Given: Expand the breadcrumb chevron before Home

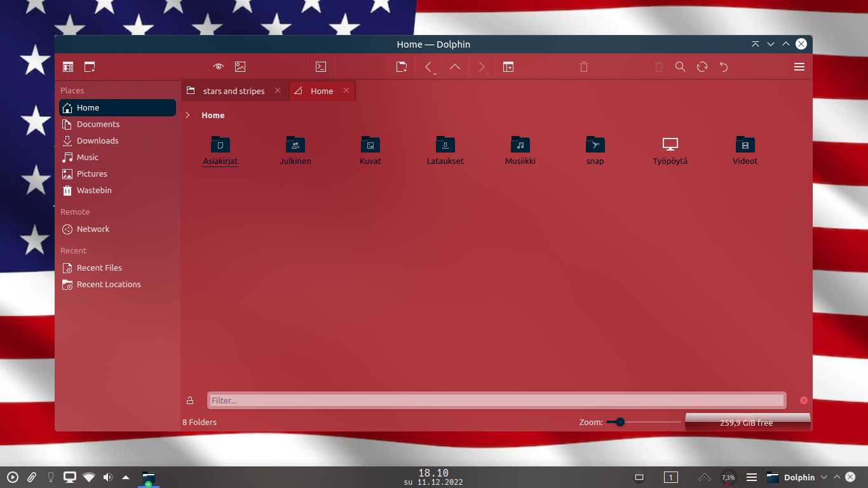Looking at the screenshot, I should (187, 115).
